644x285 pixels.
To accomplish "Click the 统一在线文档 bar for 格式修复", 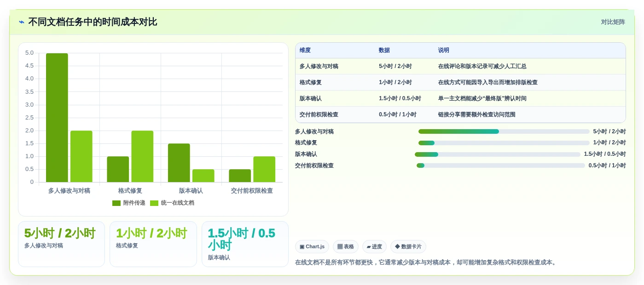I will [x=142, y=156].
